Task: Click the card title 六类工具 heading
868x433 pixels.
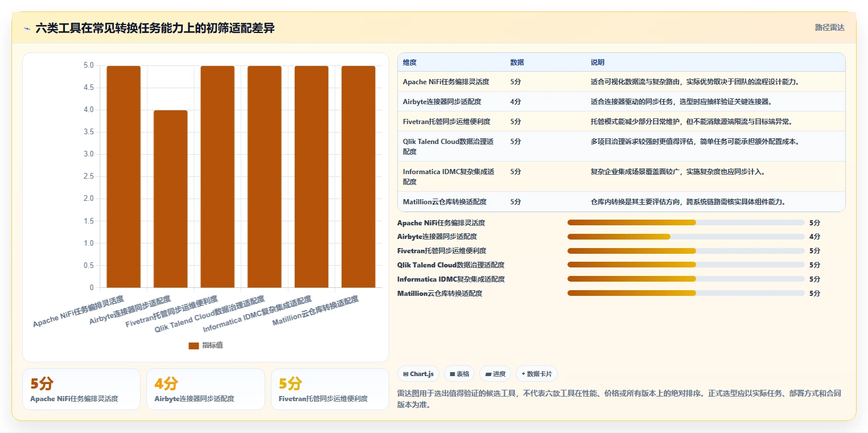Action: point(155,28)
